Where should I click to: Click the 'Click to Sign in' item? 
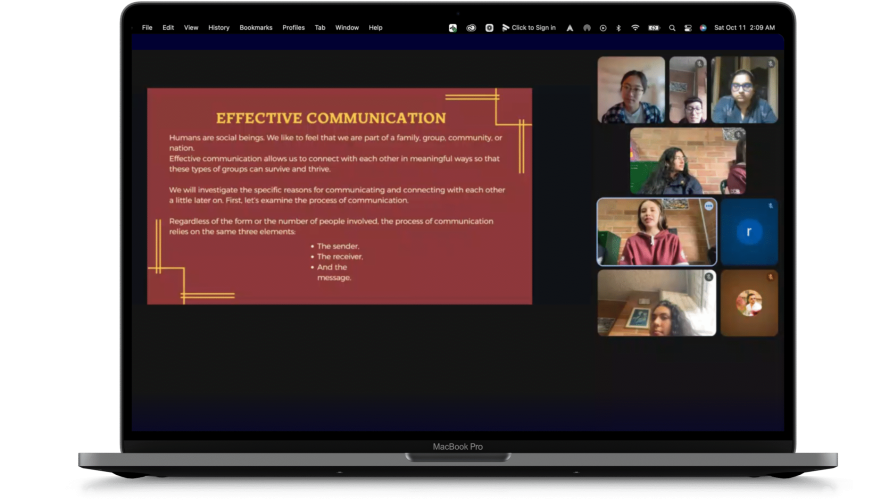click(529, 28)
